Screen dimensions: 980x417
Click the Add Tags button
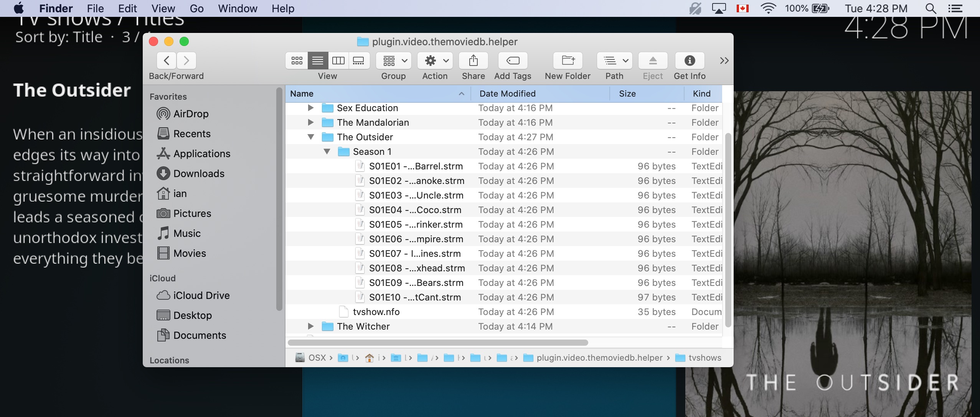pyautogui.click(x=513, y=61)
